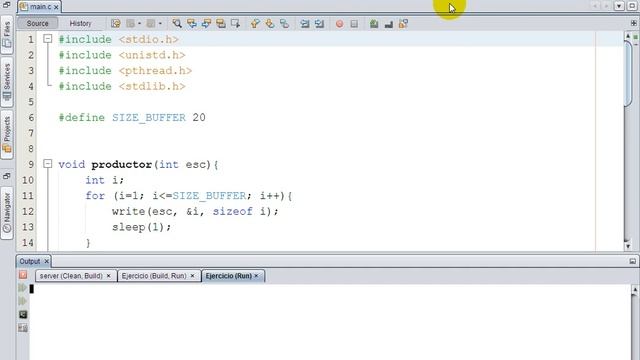Start Macro Recording red button
This screenshot has height=360, width=640.
tap(339, 24)
